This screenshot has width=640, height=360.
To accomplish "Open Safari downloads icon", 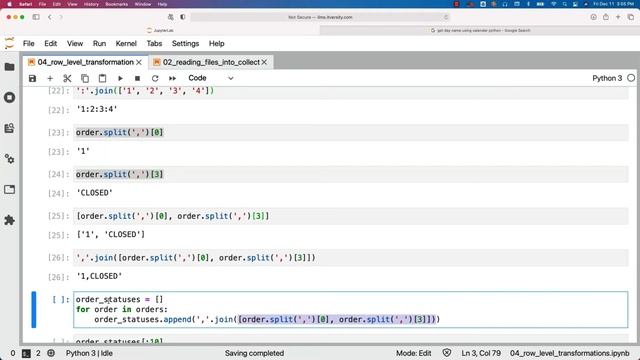I will 593,17.
